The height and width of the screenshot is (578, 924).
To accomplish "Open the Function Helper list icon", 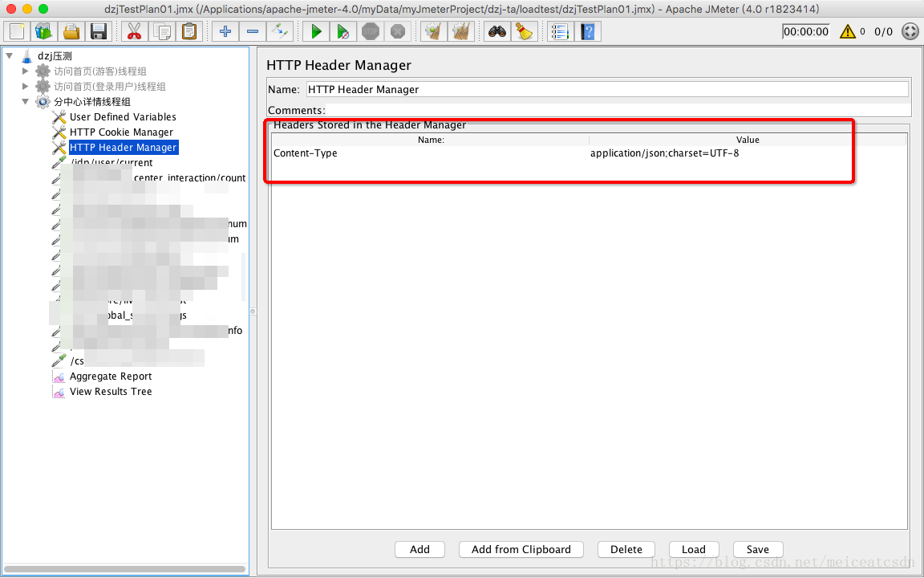I will click(560, 31).
